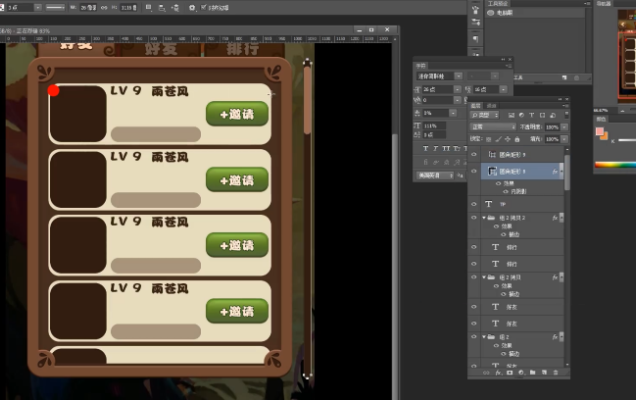Click the create new group folder icon
This screenshot has height=400, width=636.
point(532,373)
